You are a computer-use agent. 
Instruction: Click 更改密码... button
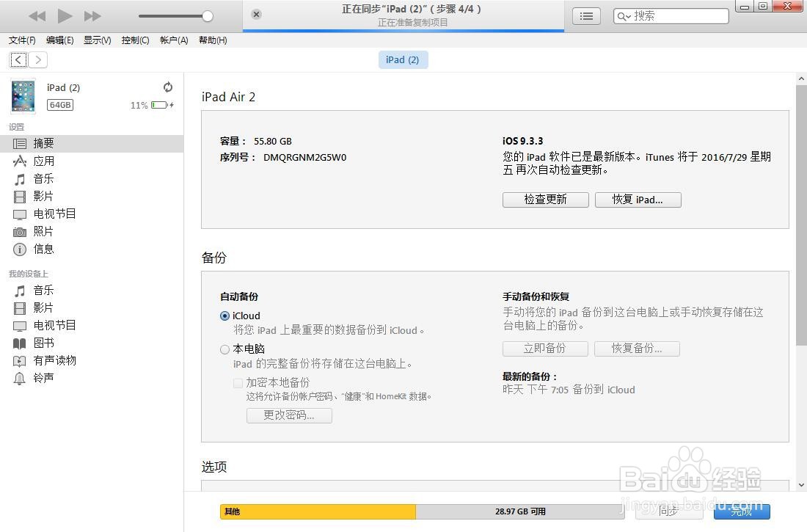[289, 415]
